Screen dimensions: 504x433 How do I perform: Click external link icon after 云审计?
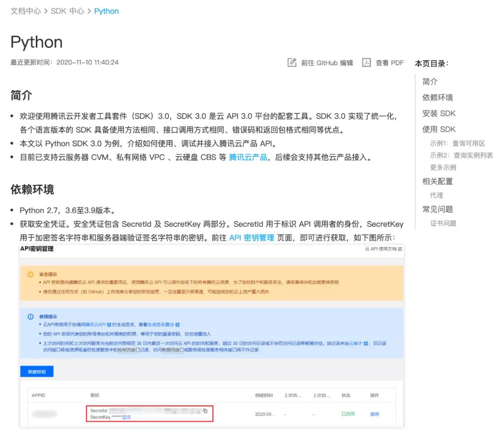[x=366, y=343]
